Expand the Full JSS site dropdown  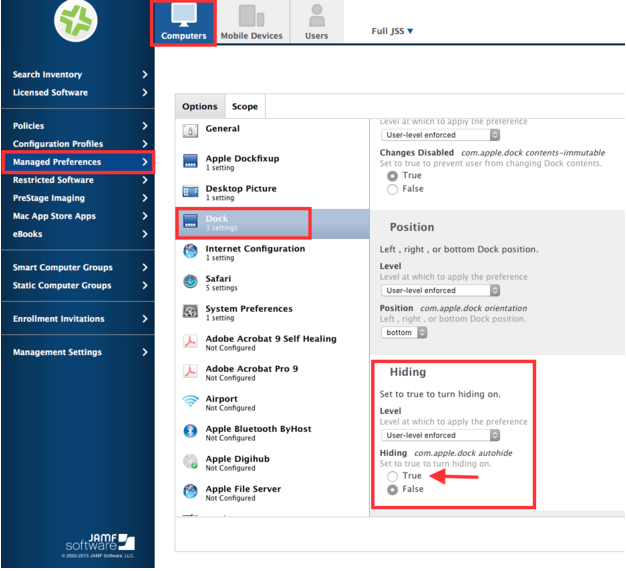[x=392, y=32]
